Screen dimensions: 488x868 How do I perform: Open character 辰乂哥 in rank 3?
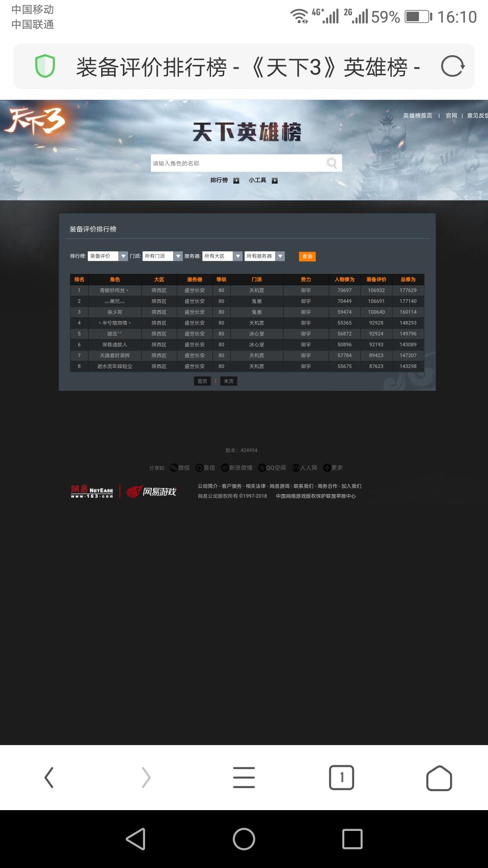point(115,312)
